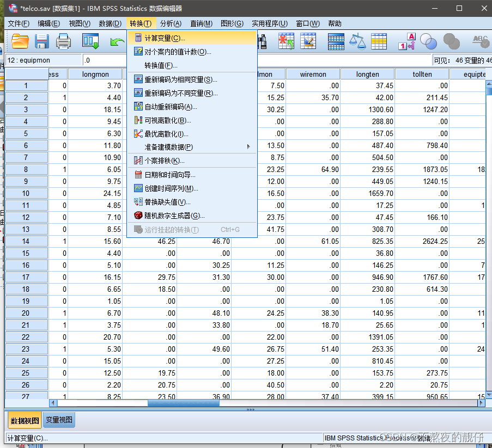Select 自动重新编码(A) menu entry
Screen dimensions: 492x448
(192, 107)
